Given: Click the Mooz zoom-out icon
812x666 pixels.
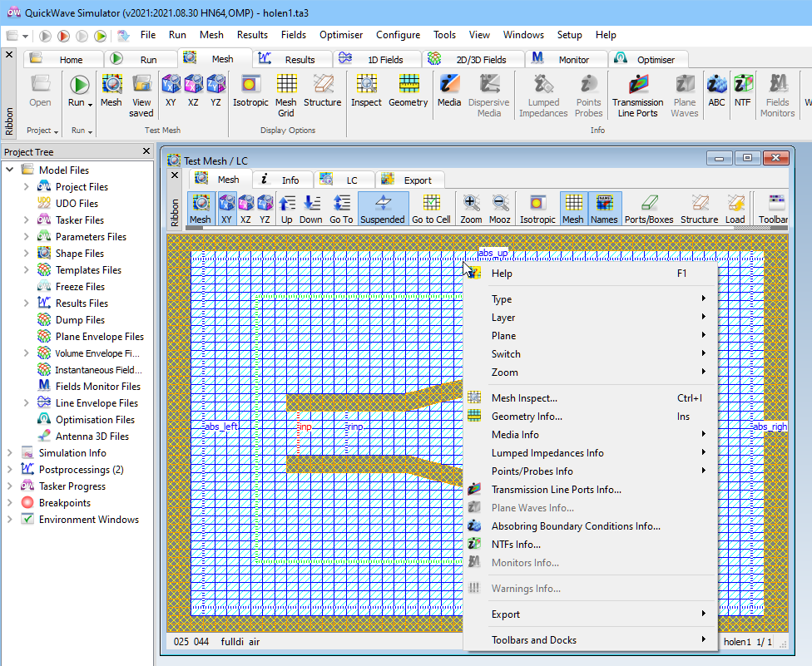Looking at the screenshot, I should point(500,209).
